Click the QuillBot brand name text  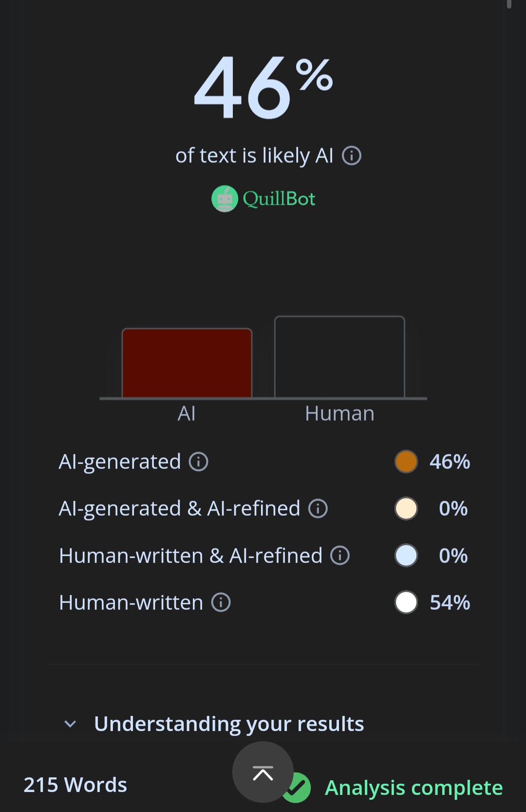[279, 199]
